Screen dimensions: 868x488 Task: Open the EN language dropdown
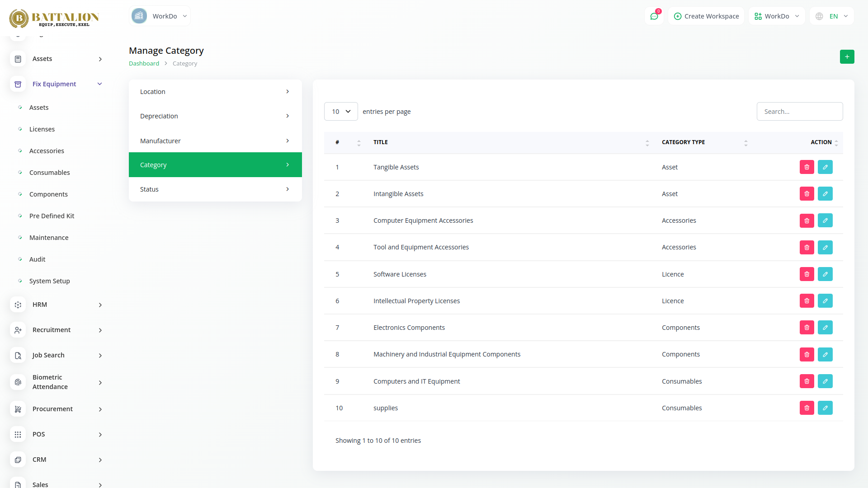click(832, 16)
